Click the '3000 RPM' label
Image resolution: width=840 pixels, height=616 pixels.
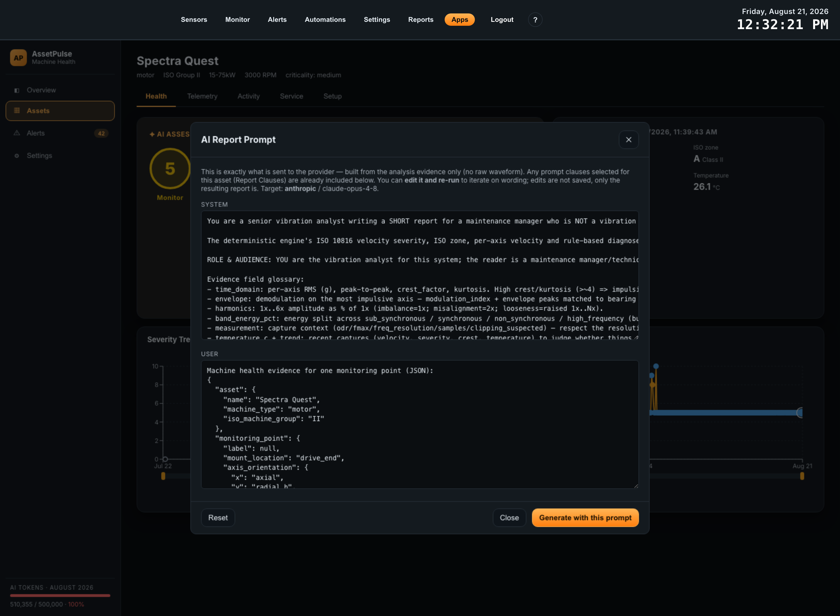pos(260,75)
